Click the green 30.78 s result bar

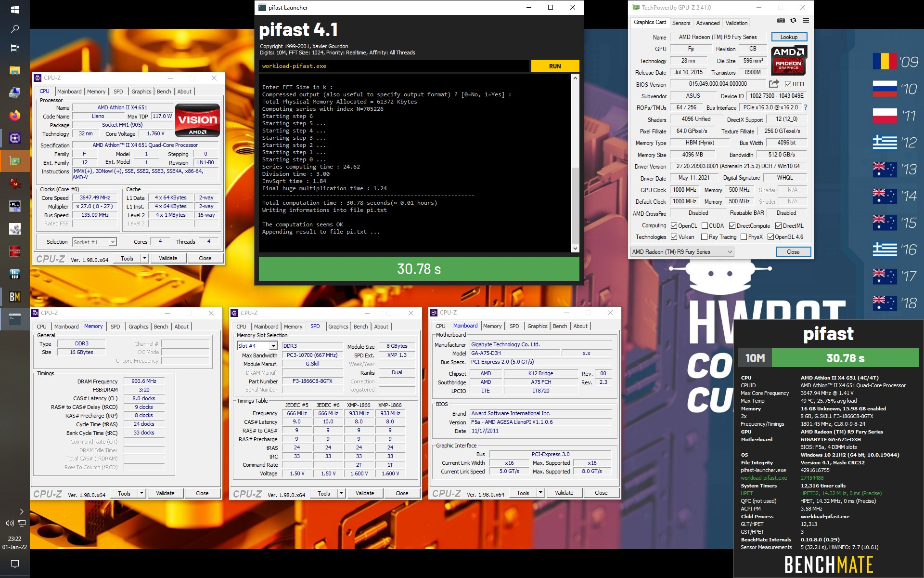pyautogui.click(x=419, y=269)
